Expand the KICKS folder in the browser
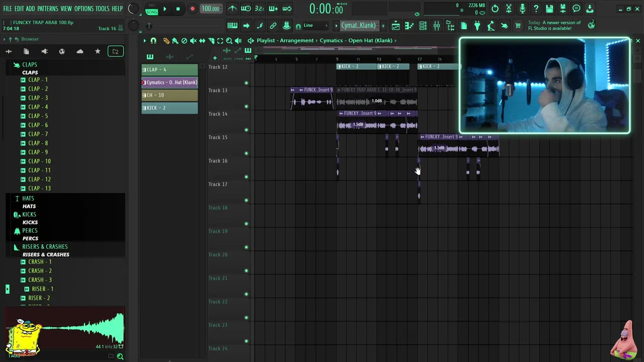The height and width of the screenshot is (362, 644). click(29, 215)
